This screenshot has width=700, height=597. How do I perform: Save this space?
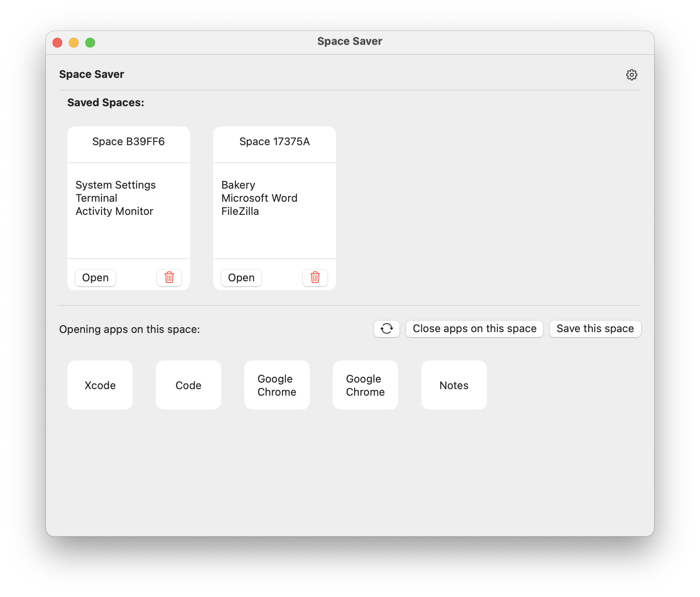(x=595, y=328)
